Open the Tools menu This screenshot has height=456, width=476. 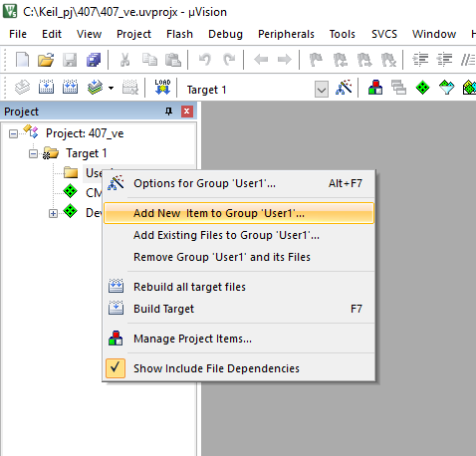[x=342, y=34]
